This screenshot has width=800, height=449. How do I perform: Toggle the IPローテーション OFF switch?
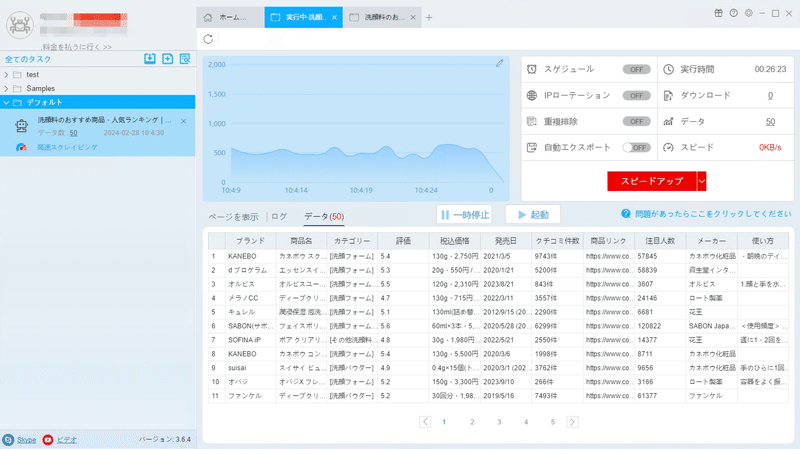[x=636, y=95]
